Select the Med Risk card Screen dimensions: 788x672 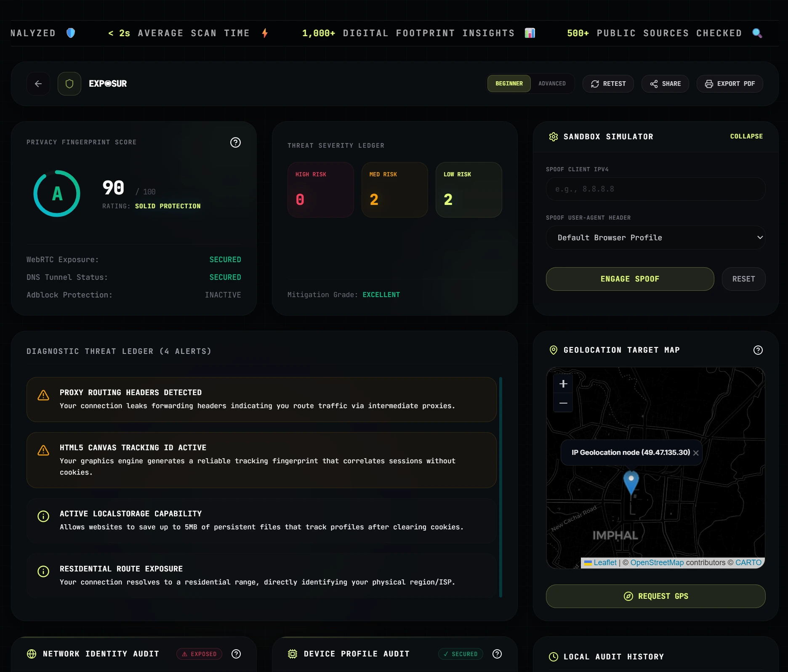[x=395, y=190]
